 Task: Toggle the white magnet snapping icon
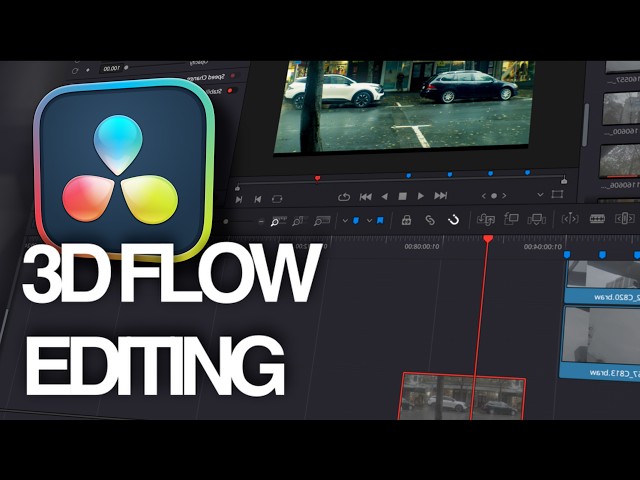[x=453, y=220]
